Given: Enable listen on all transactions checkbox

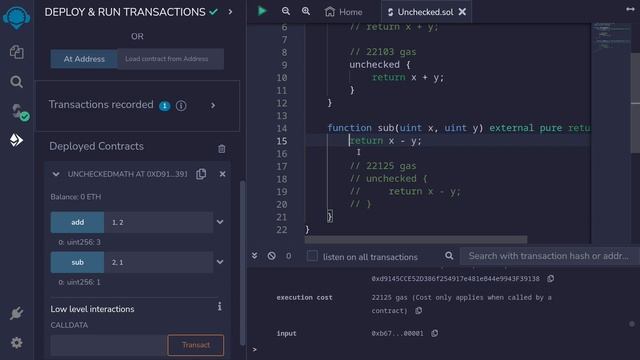Looking at the screenshot, I should click(x=312, y=256).
